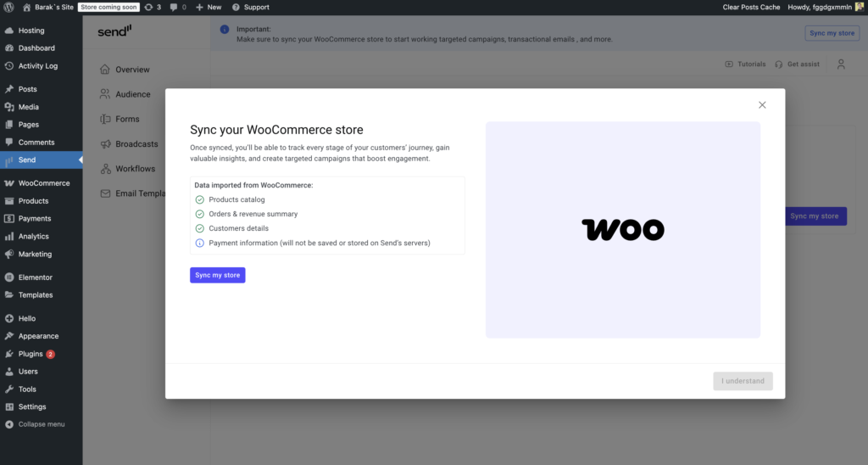868x465 pixels.
Task: Open comments bubble icon in admin bar
Action: pos(174,7)
